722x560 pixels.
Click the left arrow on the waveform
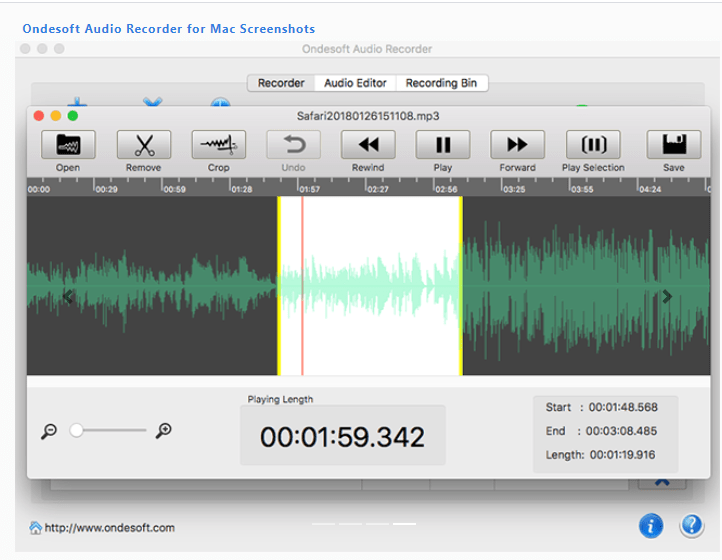tap(68, 297)
